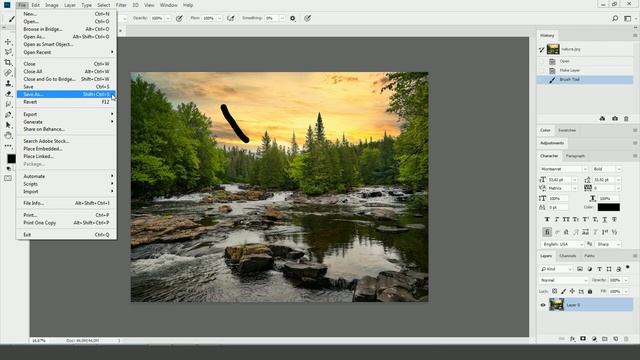
Task: Open the blend mode Normal dropdown
Action: point(563,280)
